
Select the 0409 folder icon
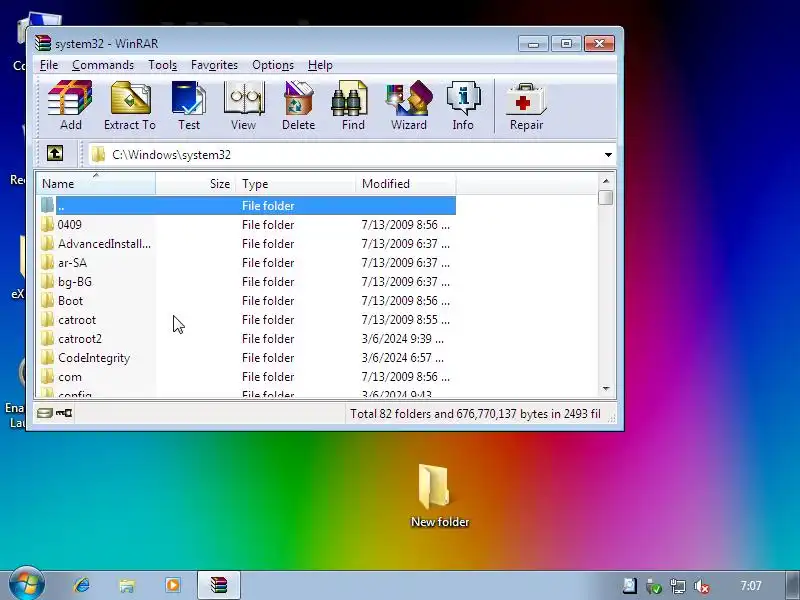pyautogui.click(x=47, y=224)
